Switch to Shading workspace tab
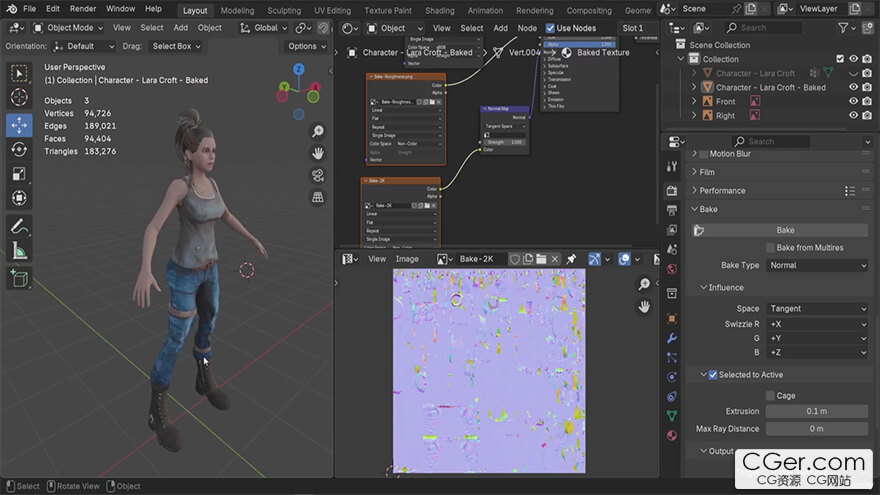The image size is (880, 495). 439,10
